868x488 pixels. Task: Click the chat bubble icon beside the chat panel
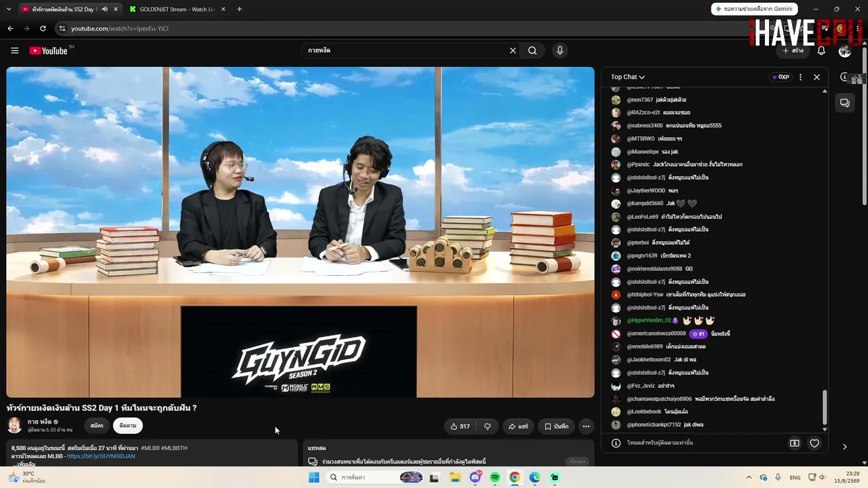pos(844,103)
